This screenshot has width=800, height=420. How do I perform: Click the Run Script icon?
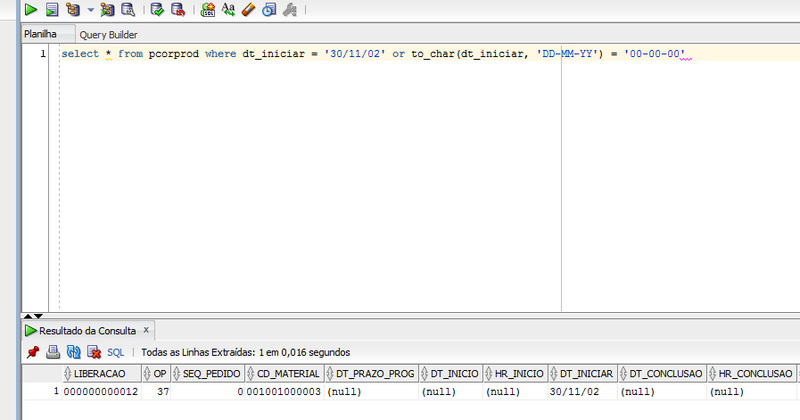tap(52, 10)
